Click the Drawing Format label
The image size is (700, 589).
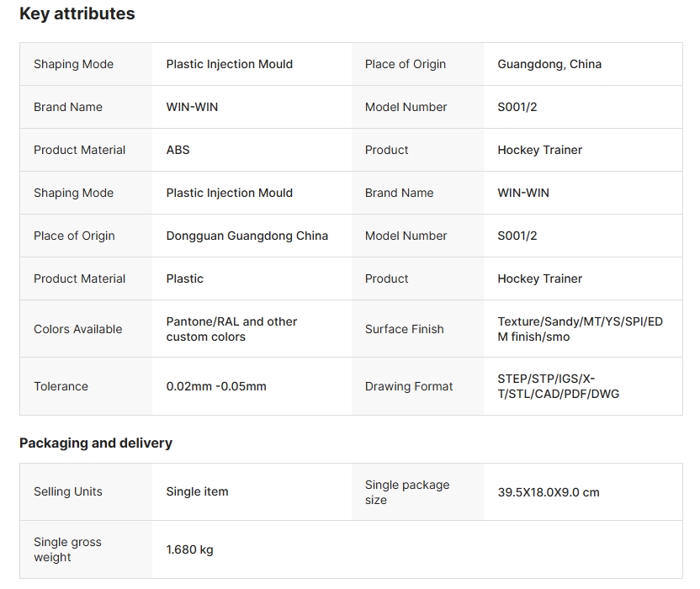pyautogui.click(x=409, y=386)
